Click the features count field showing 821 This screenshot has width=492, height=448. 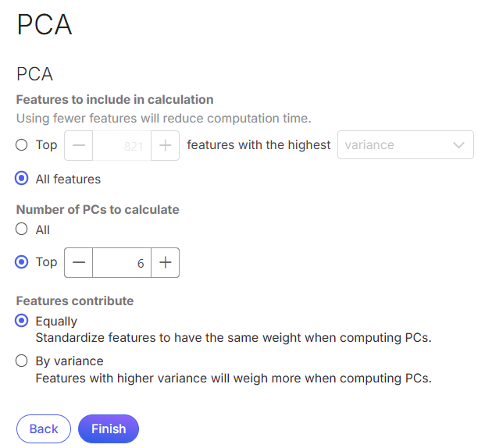[121, 145]
